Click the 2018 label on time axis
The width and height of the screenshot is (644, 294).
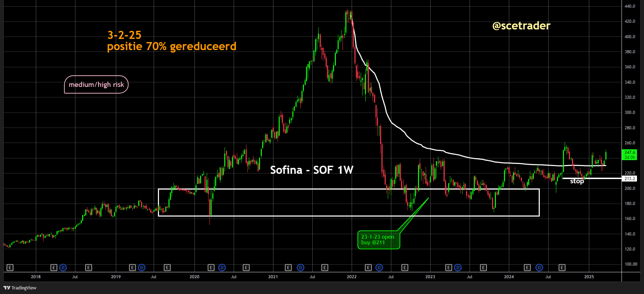(36, 277)
